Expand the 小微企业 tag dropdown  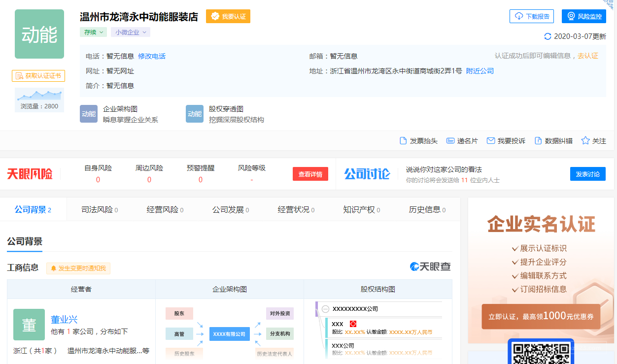click(131, 32)
